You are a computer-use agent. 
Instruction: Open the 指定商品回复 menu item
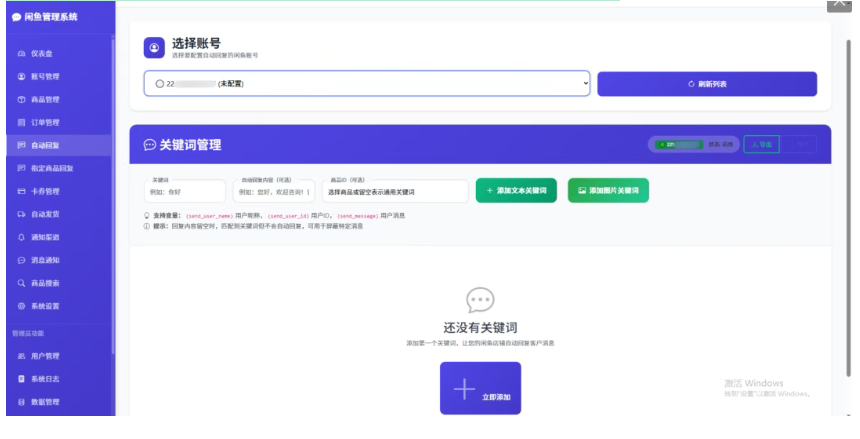coord(59,168)
